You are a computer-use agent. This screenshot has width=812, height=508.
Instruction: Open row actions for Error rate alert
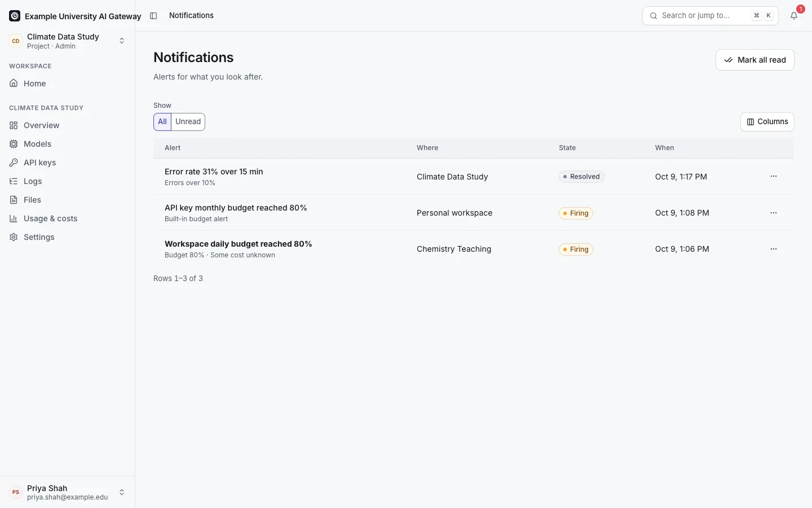tap(774, 177)
